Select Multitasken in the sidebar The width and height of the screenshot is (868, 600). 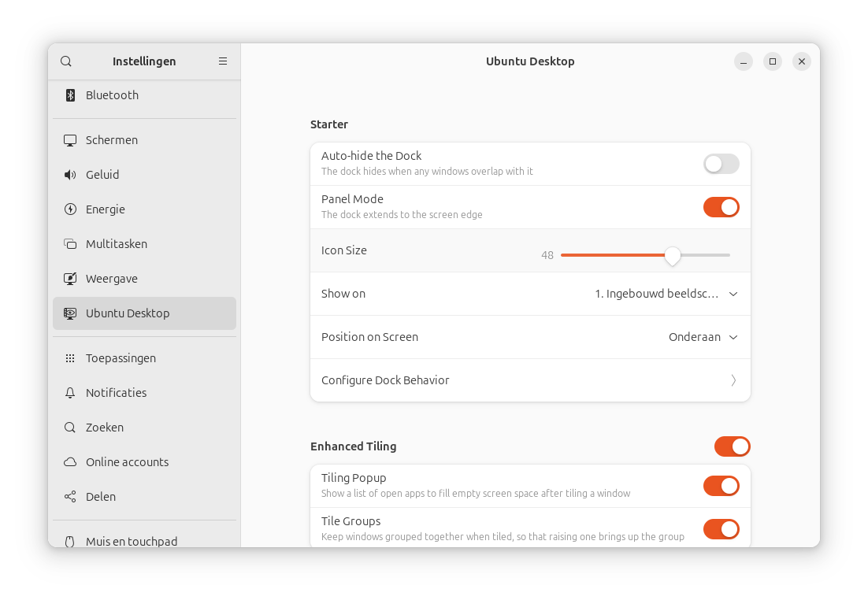117,244
